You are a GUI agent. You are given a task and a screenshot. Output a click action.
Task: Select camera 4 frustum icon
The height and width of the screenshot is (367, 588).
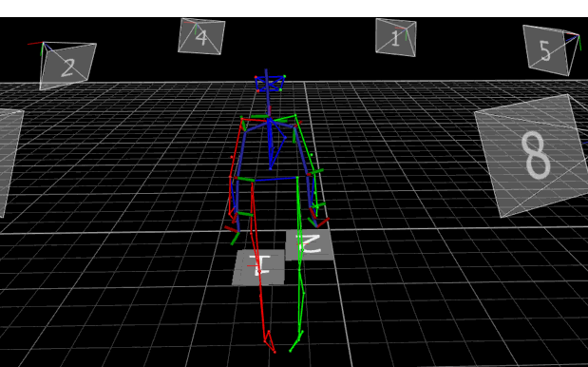pos(201,36)
